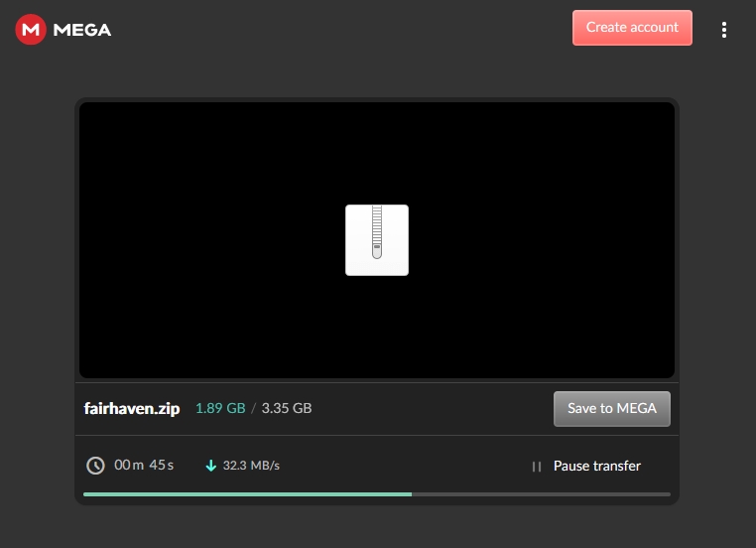
Task: Click the 3.35 GB total size
Action: [287, 408]
